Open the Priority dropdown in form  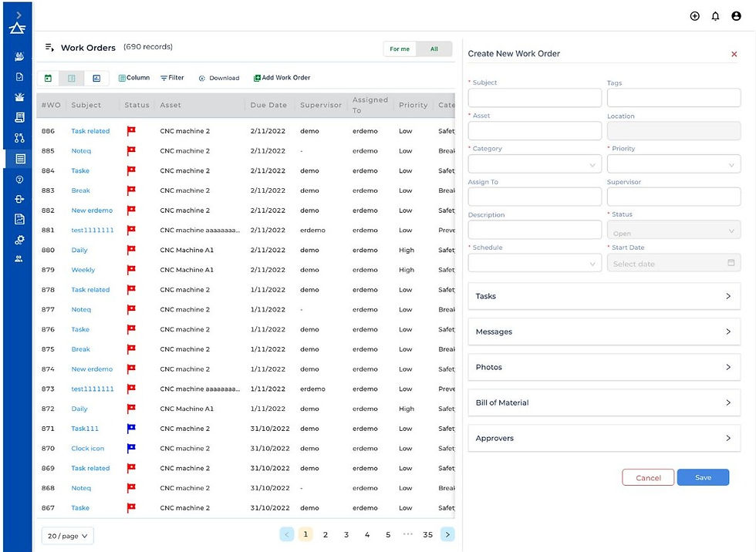point(673,164)
